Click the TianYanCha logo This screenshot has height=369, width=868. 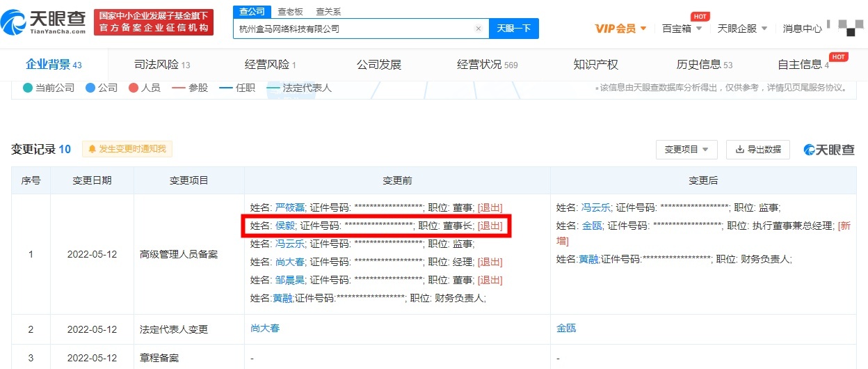click(44, 22)
